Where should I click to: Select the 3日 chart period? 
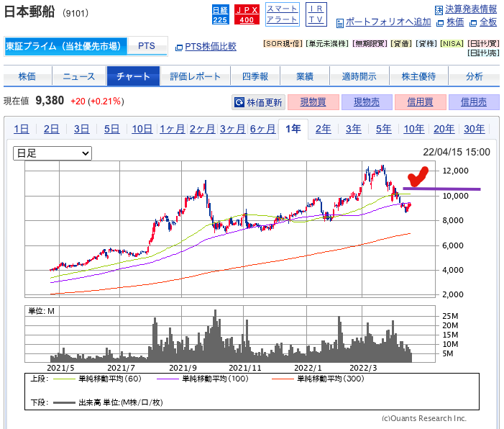click(82, 129)
